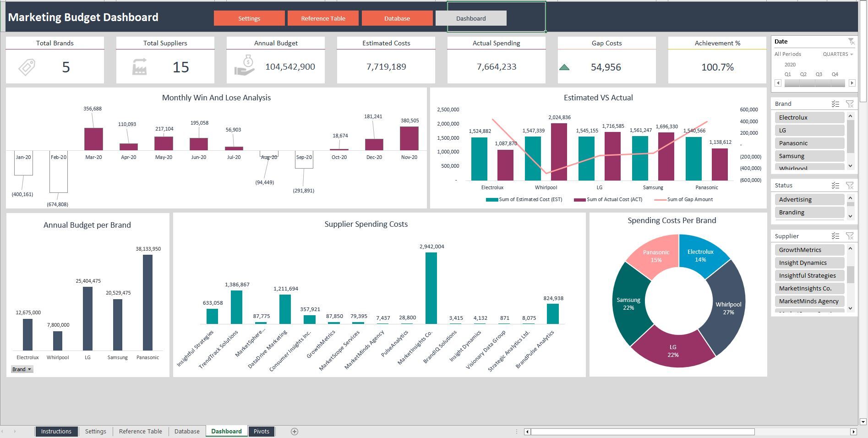This screenshot has height=438, width=868.
Task: Select the Panasonic 15% donut slice
Action: pyautogui.click(x=656, y=256)
